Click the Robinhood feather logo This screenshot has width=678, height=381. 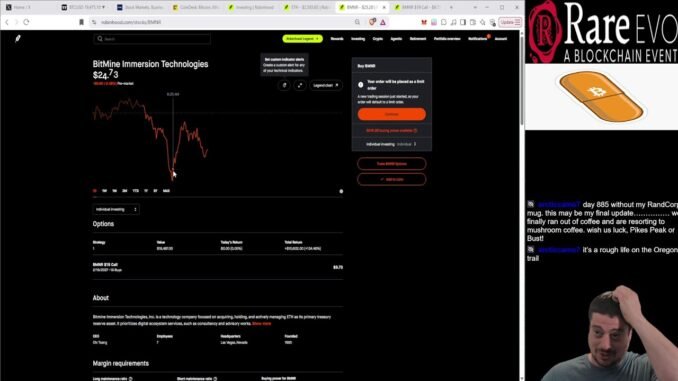[x=18, y=39]
